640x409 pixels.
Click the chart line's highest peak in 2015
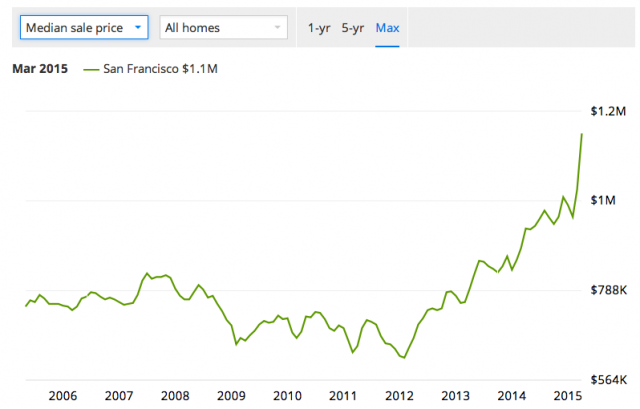[x=582, y=134]
